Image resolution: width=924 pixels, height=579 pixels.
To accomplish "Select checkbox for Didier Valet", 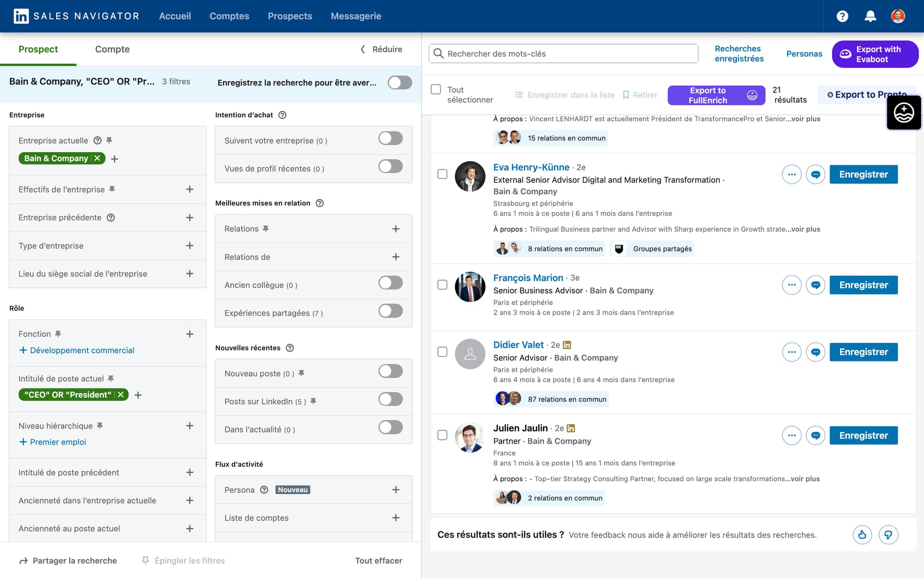I will pyautogui.click(x=442, y=352).
